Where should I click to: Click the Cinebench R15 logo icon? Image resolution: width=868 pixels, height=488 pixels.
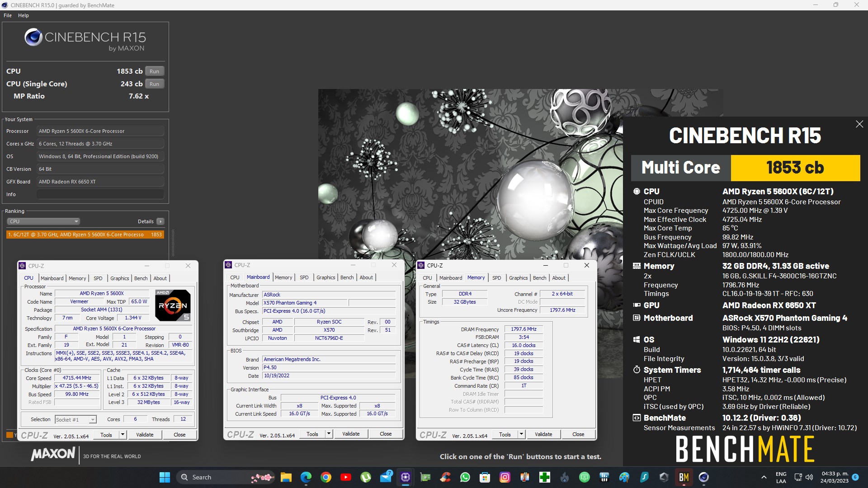pos(33,37)
